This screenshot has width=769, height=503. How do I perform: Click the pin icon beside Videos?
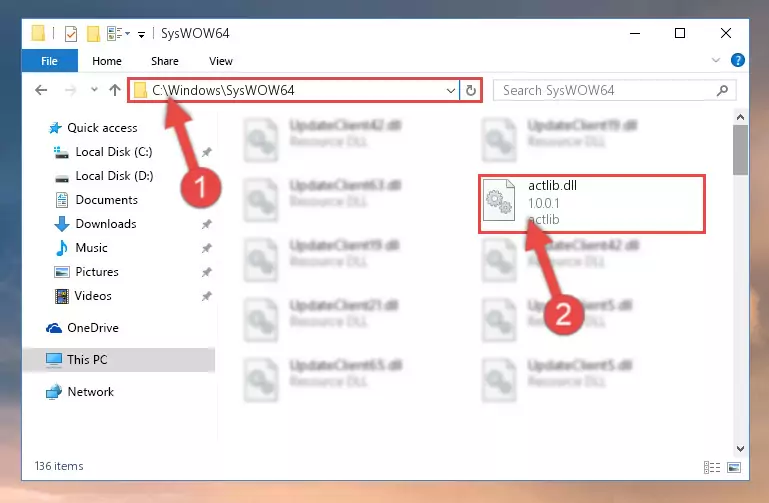(x=206, y=296)
